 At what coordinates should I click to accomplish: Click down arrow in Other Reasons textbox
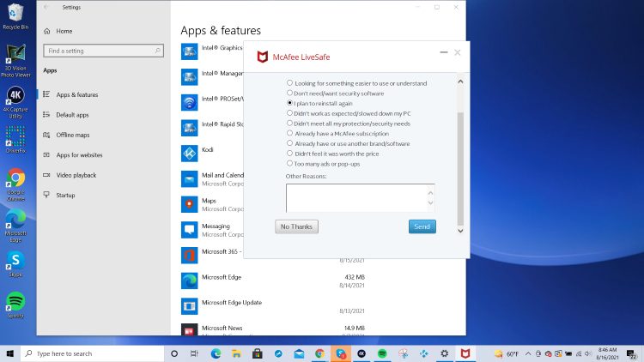click(x=430, y=202)
